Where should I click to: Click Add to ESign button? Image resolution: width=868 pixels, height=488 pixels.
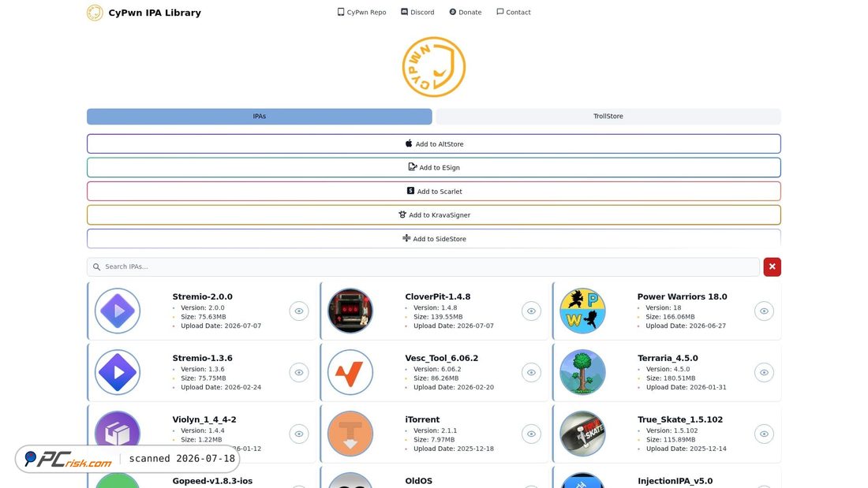click(433, 168)
